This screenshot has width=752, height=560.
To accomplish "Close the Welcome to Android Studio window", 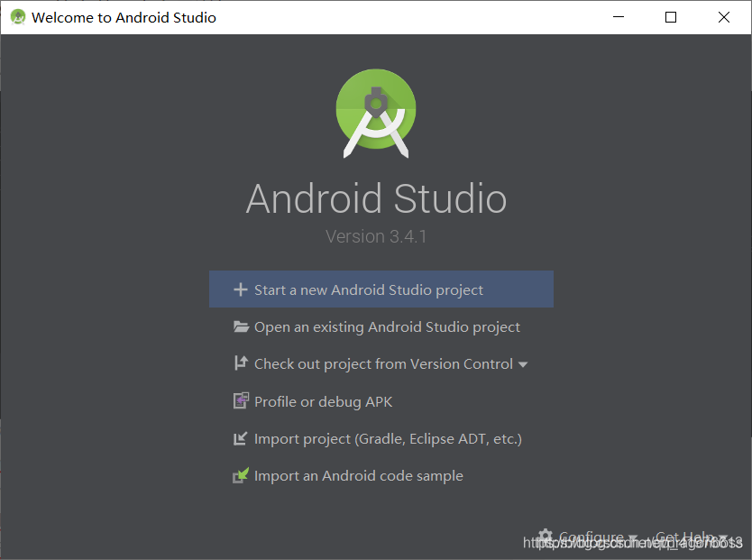I will coord(724,17).
